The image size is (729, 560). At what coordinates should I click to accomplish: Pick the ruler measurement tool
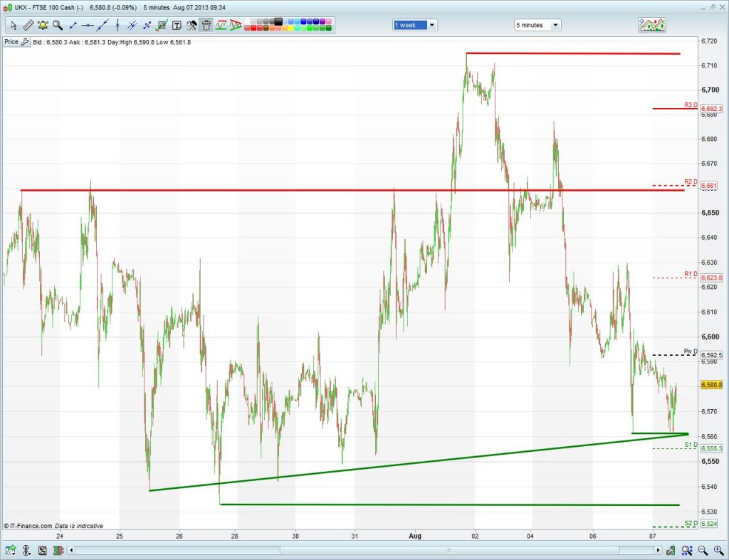(28, 26)
